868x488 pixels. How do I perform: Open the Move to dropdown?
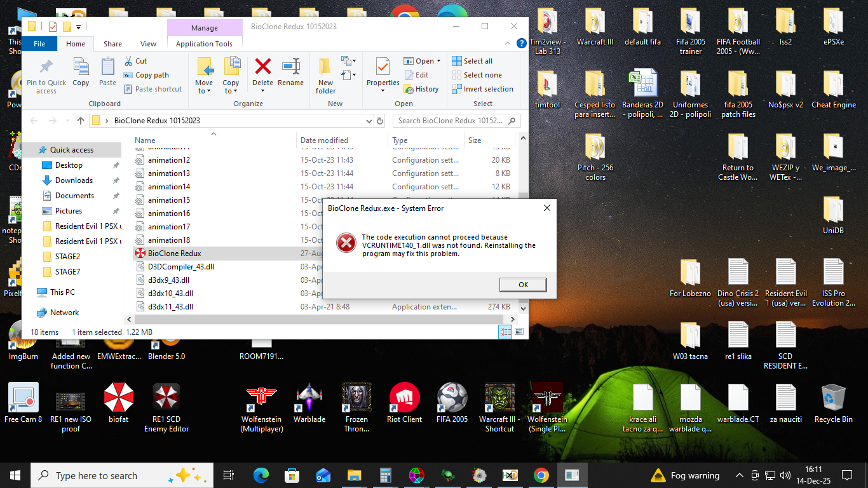[x=204, y=76]
